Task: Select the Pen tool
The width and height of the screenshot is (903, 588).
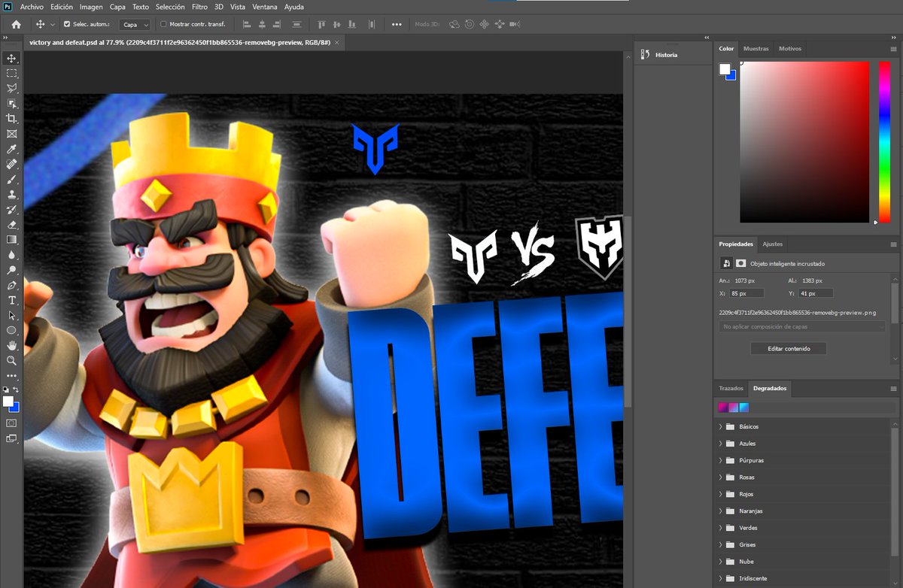Action: (x=11, y=285)
